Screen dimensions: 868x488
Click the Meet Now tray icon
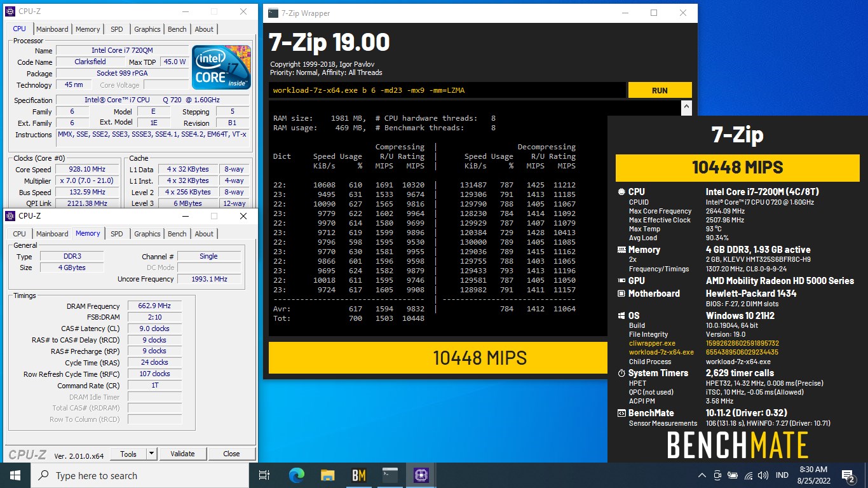717,475
